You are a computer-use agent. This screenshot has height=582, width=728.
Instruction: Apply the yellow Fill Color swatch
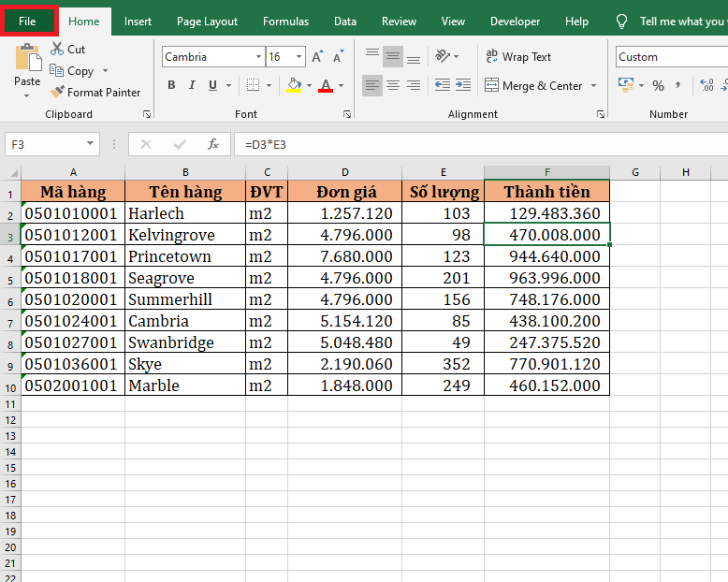[x=293, y=86]
